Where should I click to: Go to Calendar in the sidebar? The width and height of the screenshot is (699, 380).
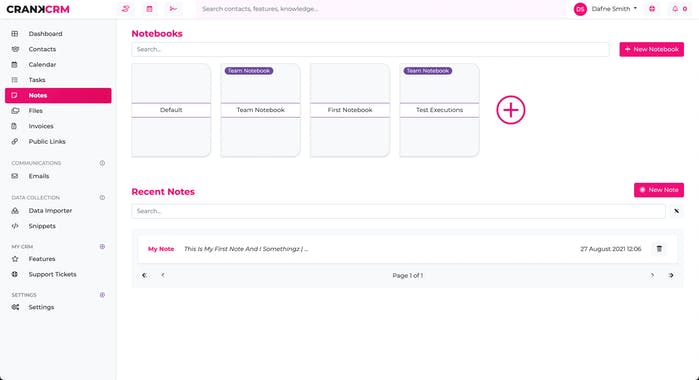(x=58, y=65)
